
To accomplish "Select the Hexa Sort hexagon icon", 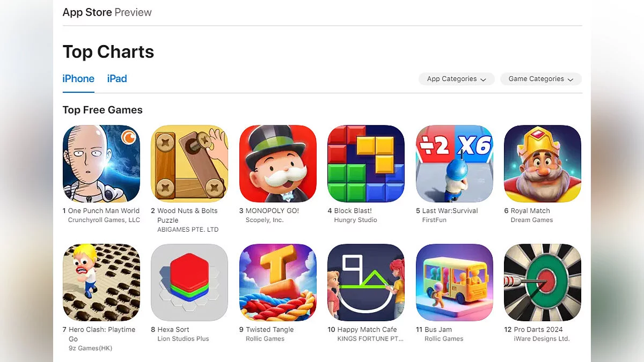I will point(189,283).
